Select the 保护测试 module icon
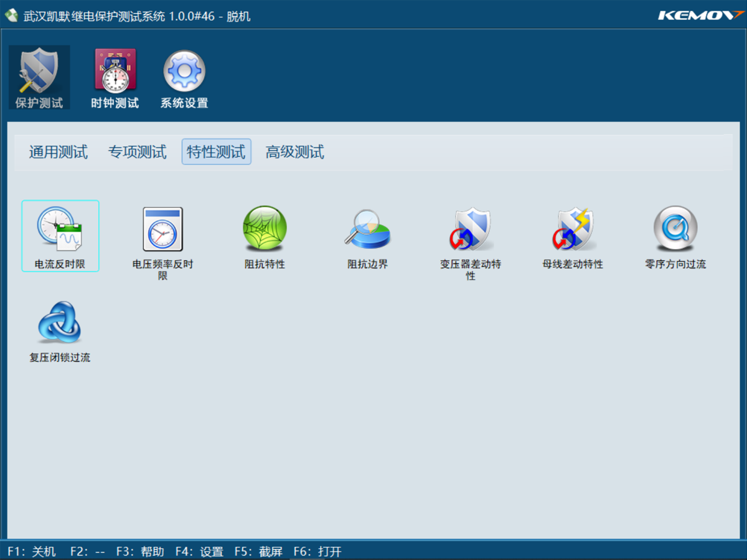Viewport: 747px width, 560px height. 39,78
